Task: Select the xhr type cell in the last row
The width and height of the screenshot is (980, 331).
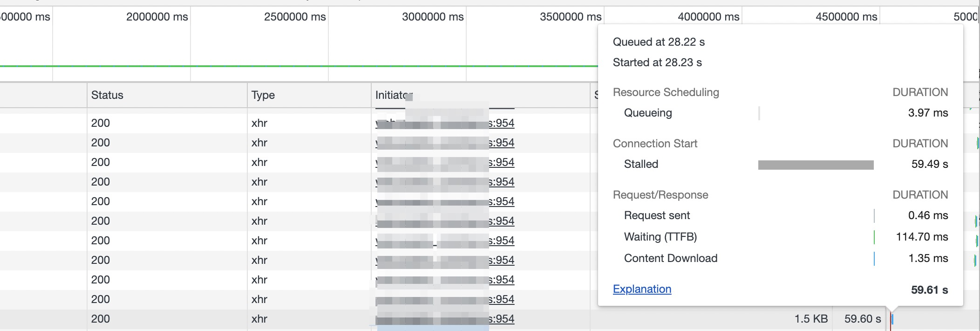Action: 259,319
